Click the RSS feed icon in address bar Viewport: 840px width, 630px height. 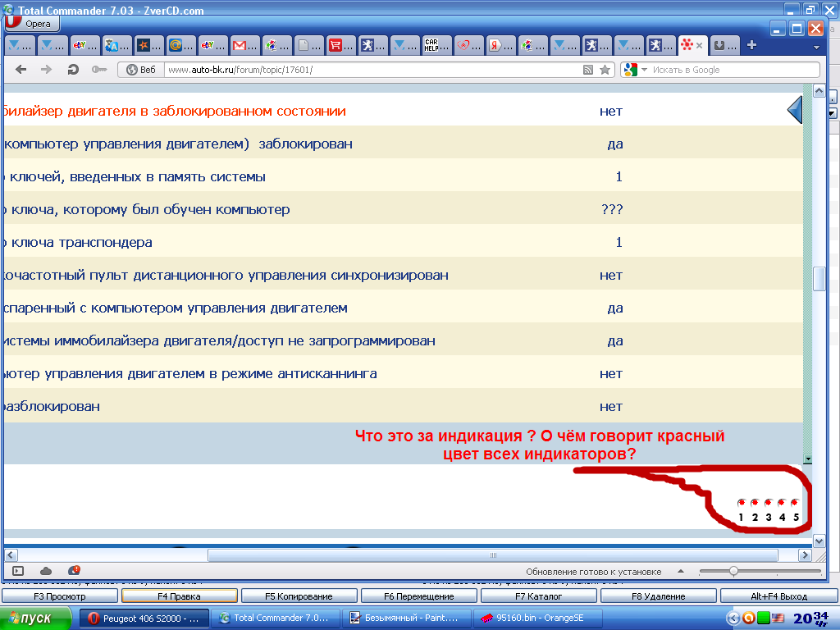[x=588, y=70]
